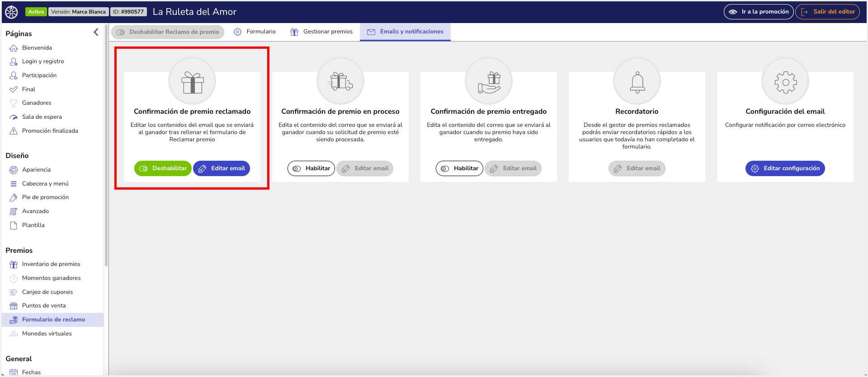Click the Editar configuración button
Screen dimensions: 868x377
[x=785, y=168]
